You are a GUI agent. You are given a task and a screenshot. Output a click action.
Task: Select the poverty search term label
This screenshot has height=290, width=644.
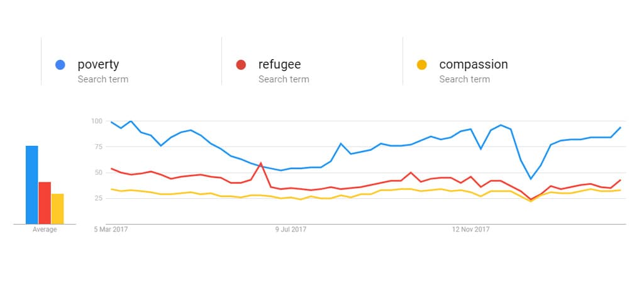point(98,64)
